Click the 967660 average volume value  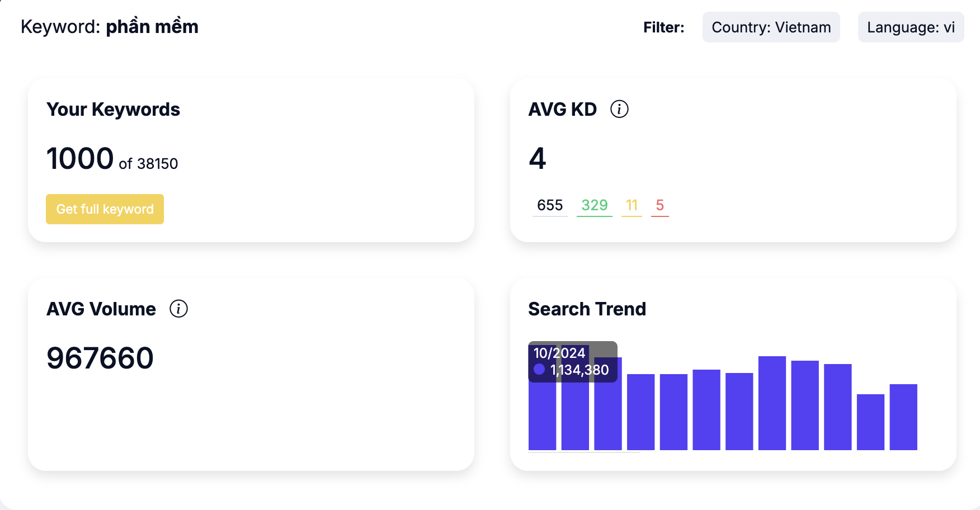(100, 358)
